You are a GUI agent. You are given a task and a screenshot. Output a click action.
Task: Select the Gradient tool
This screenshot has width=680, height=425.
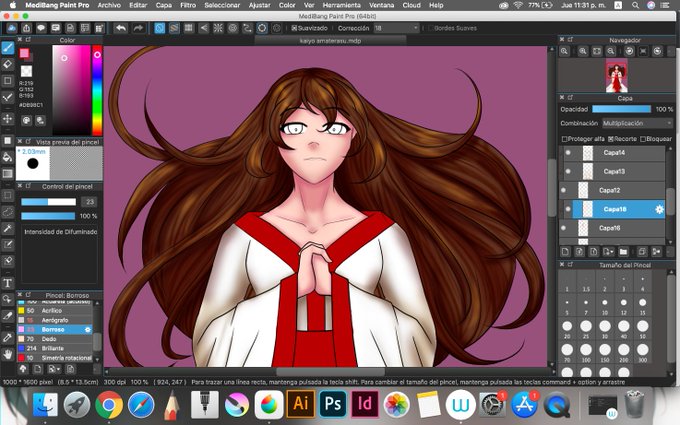7,173
